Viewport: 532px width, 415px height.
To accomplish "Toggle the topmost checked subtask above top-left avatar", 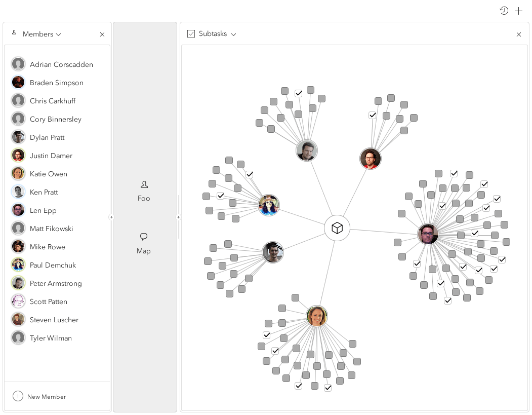I will pos(299,93).
